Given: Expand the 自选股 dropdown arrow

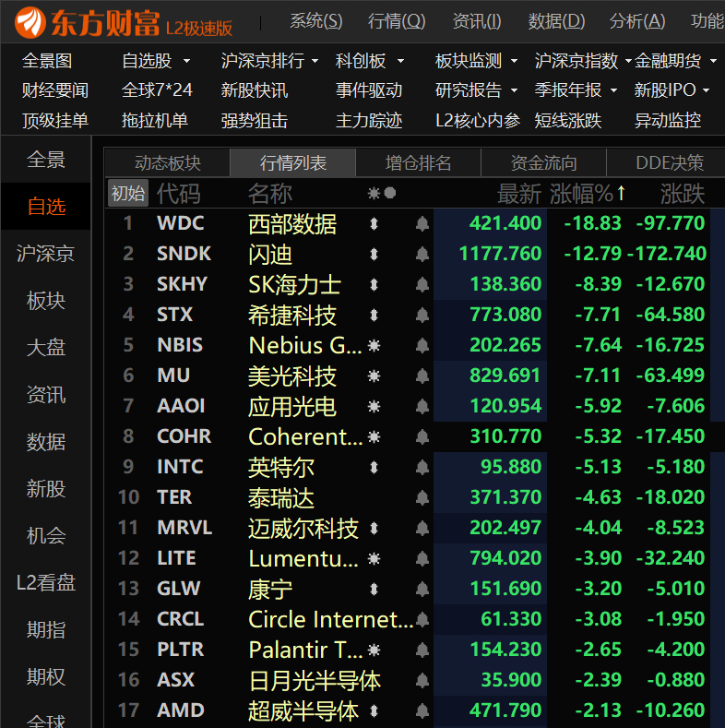Looking at the screenshot, I should pos(186,61).
